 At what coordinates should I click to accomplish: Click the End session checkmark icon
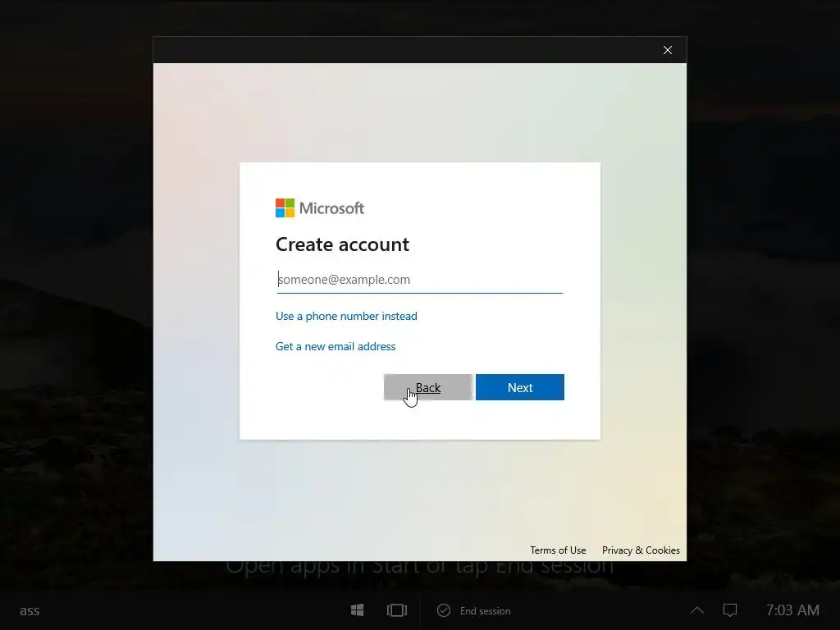click(444, 610)
